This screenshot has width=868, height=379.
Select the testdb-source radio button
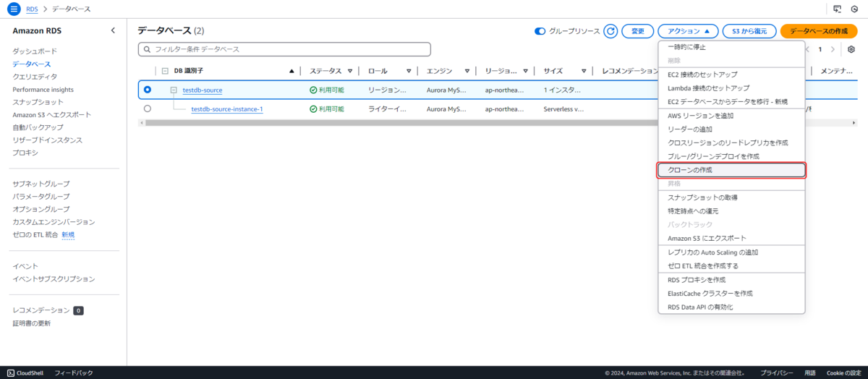pos(148,90)
